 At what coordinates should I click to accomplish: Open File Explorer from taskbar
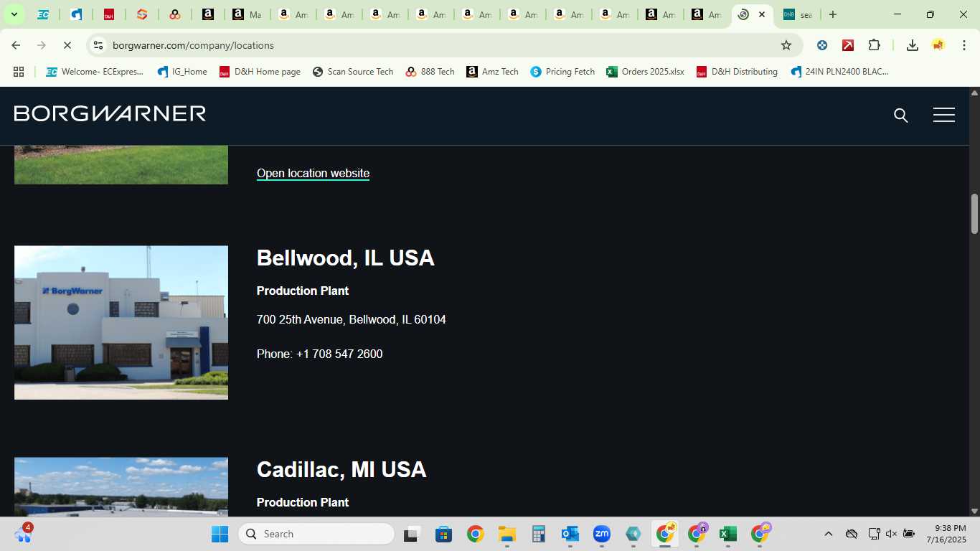[x=507, y=534]
